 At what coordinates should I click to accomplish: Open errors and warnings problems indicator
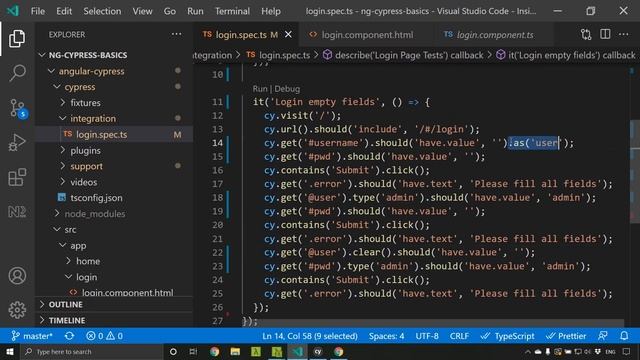(104, 336)
